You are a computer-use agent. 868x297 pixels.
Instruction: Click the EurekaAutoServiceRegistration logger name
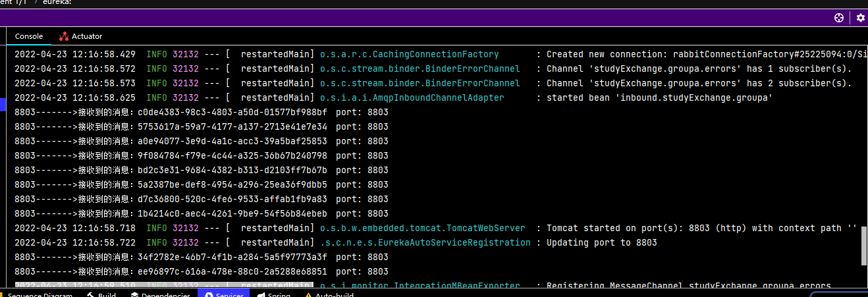[425, 243]
